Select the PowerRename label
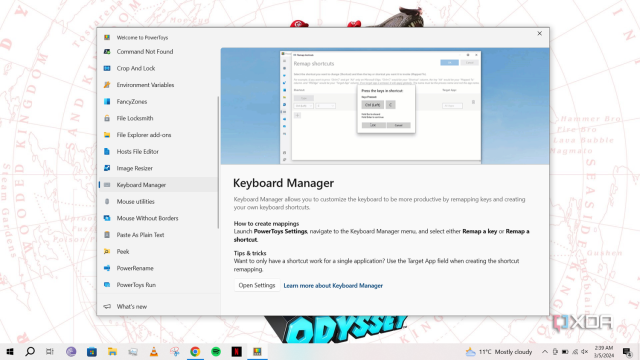The image size is (640, 360). 135,268
